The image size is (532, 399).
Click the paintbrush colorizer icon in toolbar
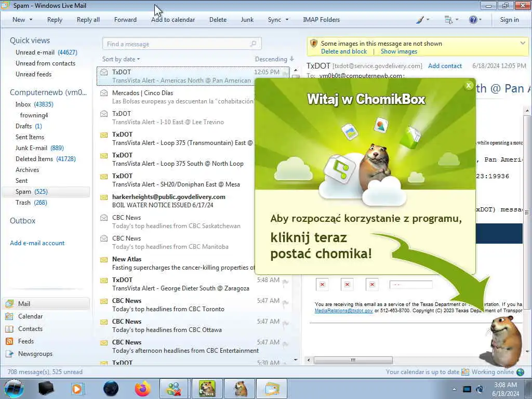420,20
